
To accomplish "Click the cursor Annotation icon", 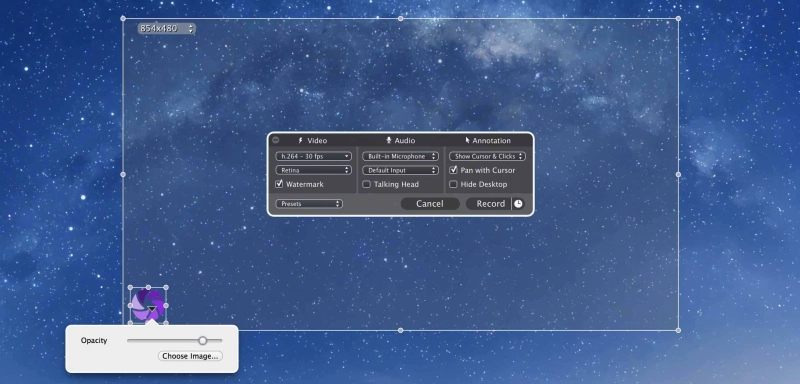I will click(467, 140).
